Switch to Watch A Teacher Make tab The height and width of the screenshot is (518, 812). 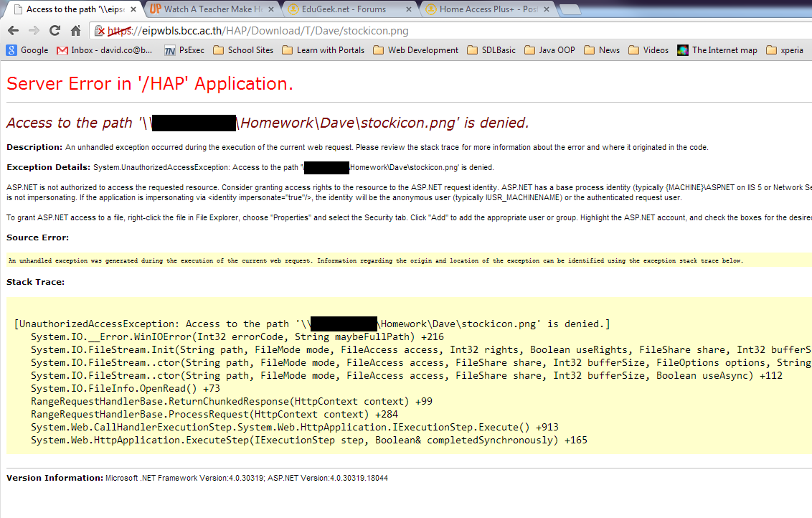(x=207, y=9)
